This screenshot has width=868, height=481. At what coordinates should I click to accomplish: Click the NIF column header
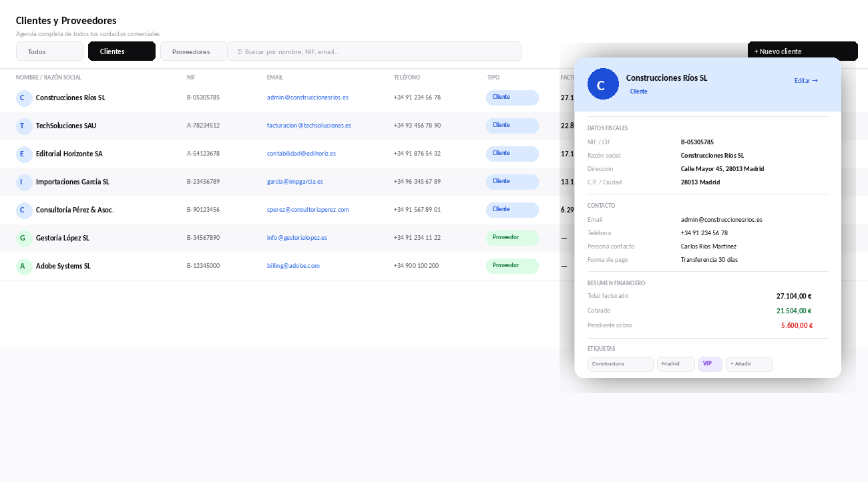191,77
